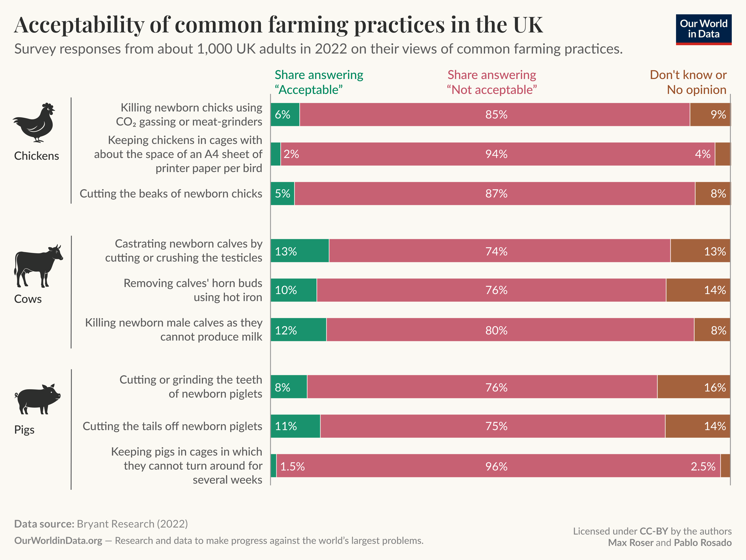
Task: Click the "Share answering Acceptable" column header
Action: click(x=319, y=82)
